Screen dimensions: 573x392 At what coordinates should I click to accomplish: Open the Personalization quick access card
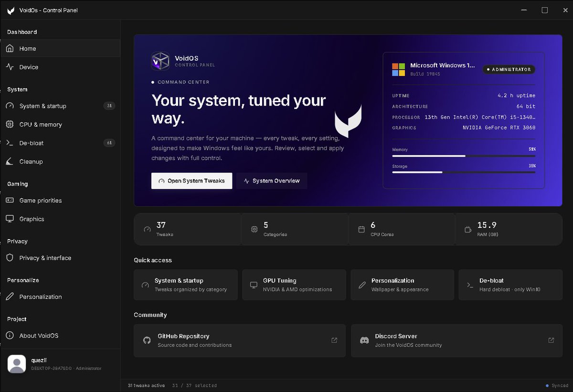(403, 285)
